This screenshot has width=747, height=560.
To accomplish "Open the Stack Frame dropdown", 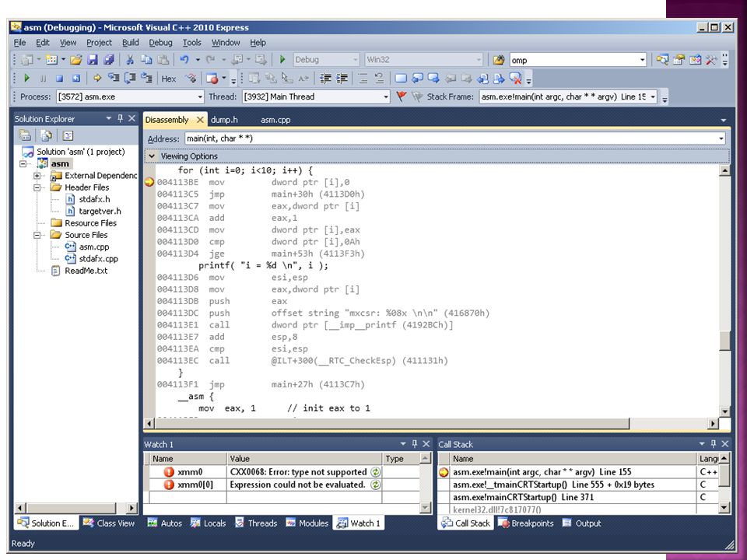I will (653, 97).
